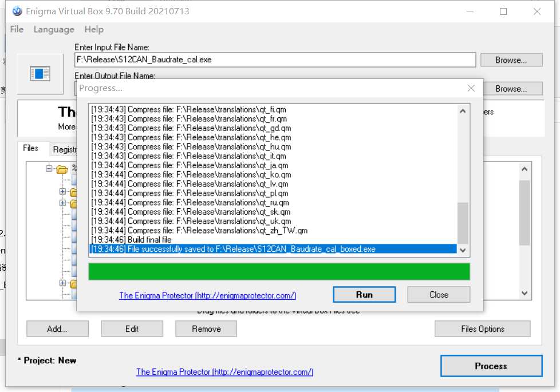Screen dimensions: 560x392
Task: Select log line for qt_hu.qm
Action: point(273,146)
